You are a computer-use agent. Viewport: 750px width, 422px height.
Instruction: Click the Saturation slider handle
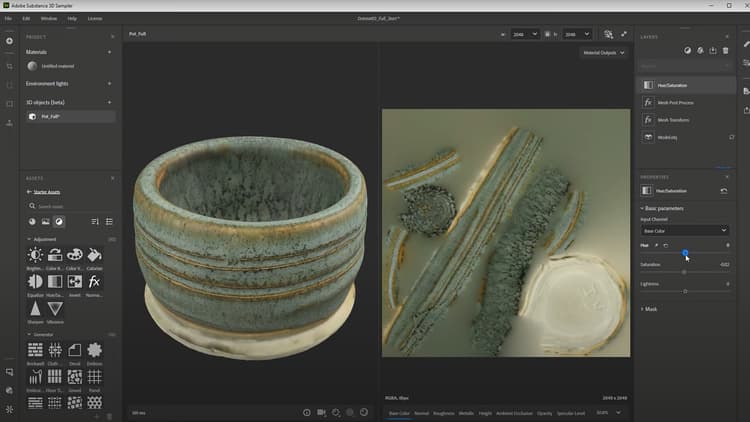[x=684, y=272]
